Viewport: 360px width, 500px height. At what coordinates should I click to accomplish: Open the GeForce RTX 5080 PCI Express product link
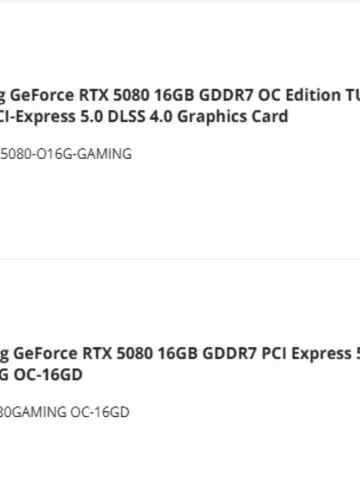click(x=180, y=364)
